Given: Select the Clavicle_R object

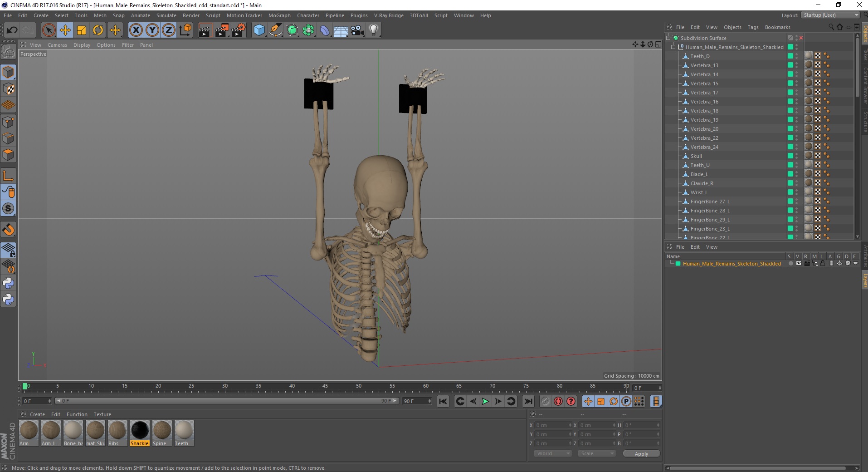Looking at the screenshot, I should tap(702, 183).
